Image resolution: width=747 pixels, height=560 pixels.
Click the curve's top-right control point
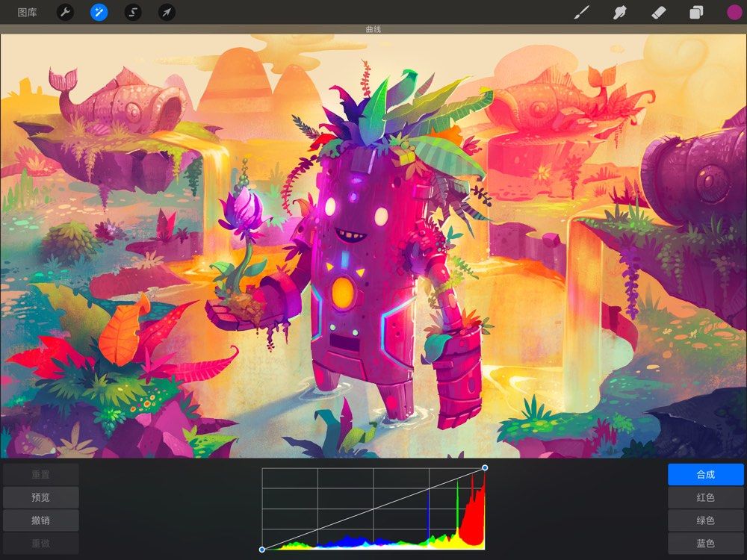485,468
